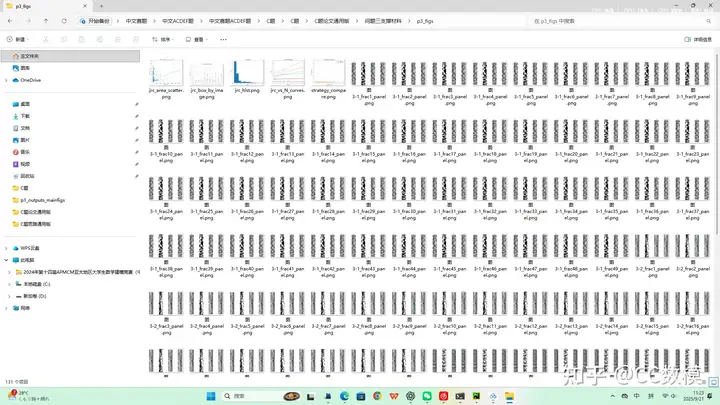The image size is (720, 405).
Task: Expand the 2024年第十四届APMCM folder node
Action: tap(9, 272)
